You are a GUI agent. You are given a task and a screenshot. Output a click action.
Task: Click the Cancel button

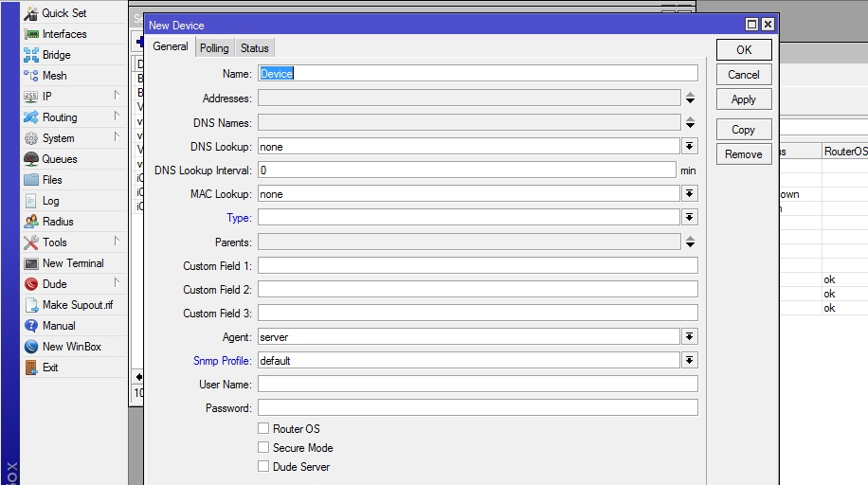[744, 75]
